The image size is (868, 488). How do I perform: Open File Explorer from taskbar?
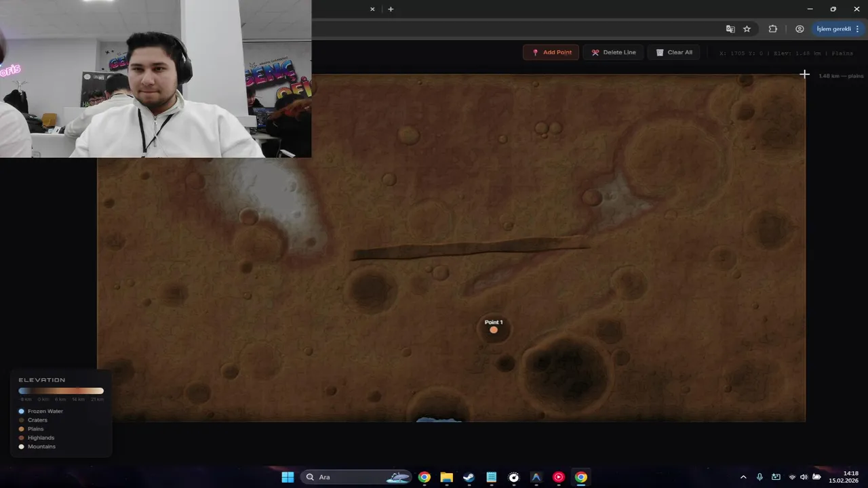tap(446, 477)
